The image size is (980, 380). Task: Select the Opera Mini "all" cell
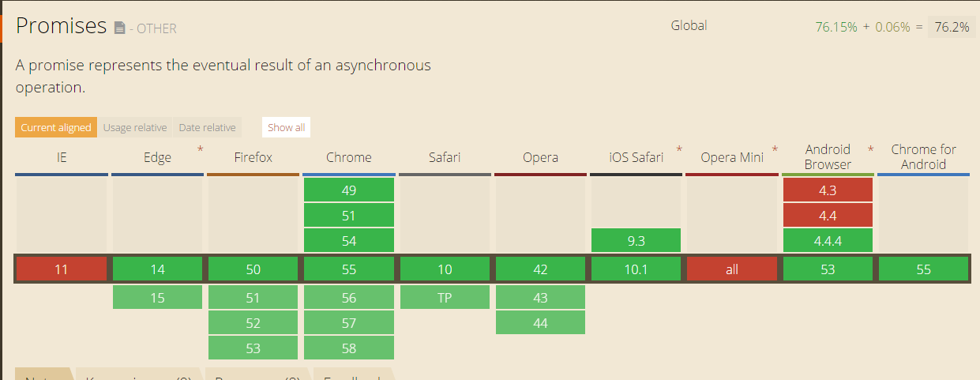(x=732, y=269)
